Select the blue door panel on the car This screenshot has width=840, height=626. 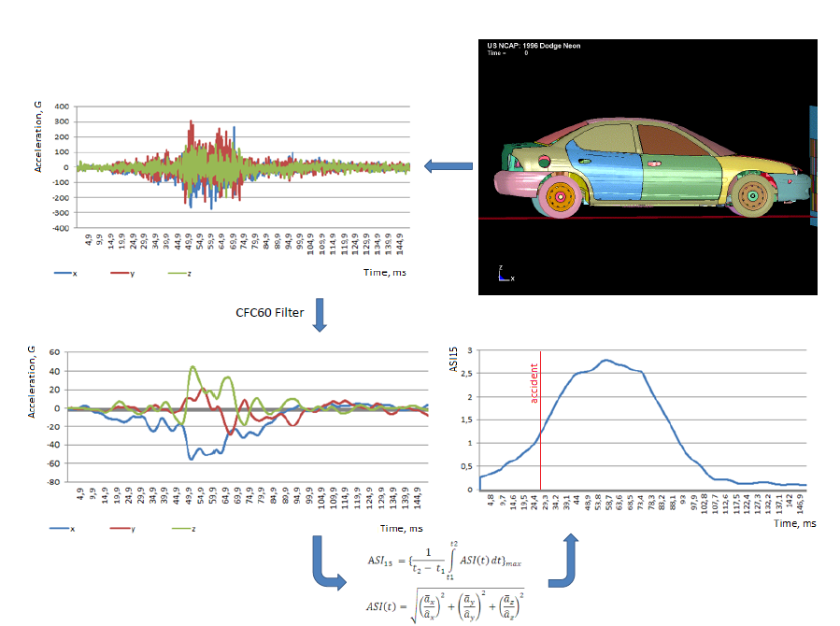coord(607,159)
